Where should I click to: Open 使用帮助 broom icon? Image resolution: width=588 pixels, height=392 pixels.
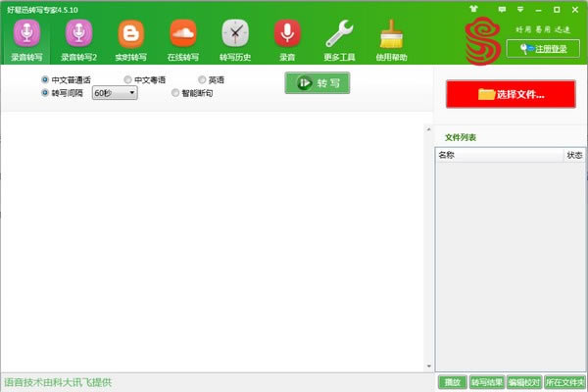pos(392,39)
